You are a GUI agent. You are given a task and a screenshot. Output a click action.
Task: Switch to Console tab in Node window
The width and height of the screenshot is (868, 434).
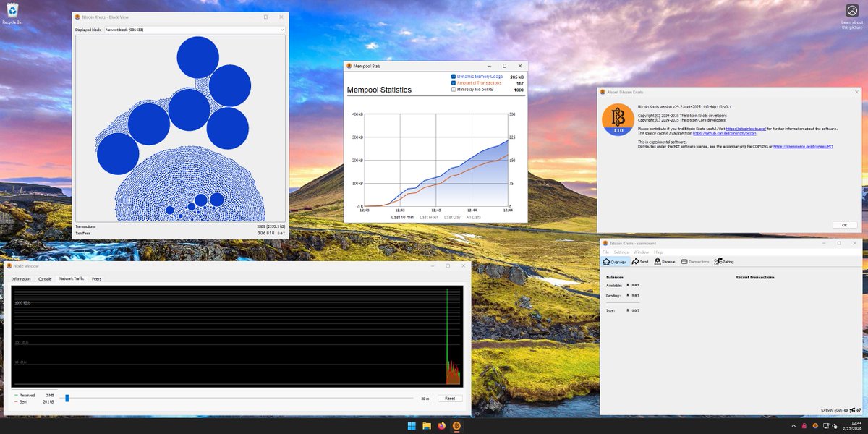tap(45, 278)
